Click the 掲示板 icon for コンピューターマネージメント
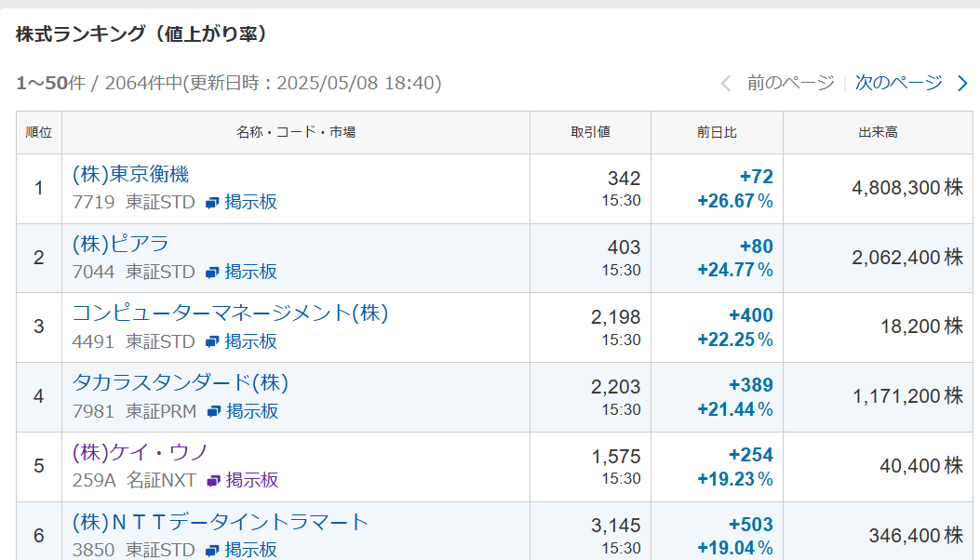Viewport: 980px width, 560px height. [212, 342]
